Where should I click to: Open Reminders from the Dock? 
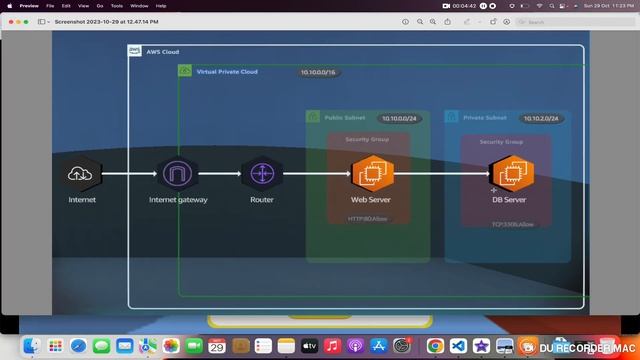263,346
